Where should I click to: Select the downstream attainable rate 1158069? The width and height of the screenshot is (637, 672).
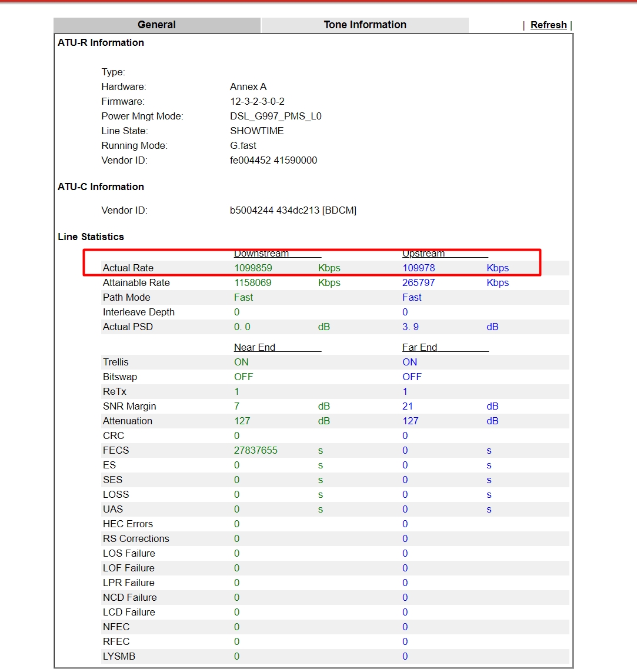pos(252,283)
